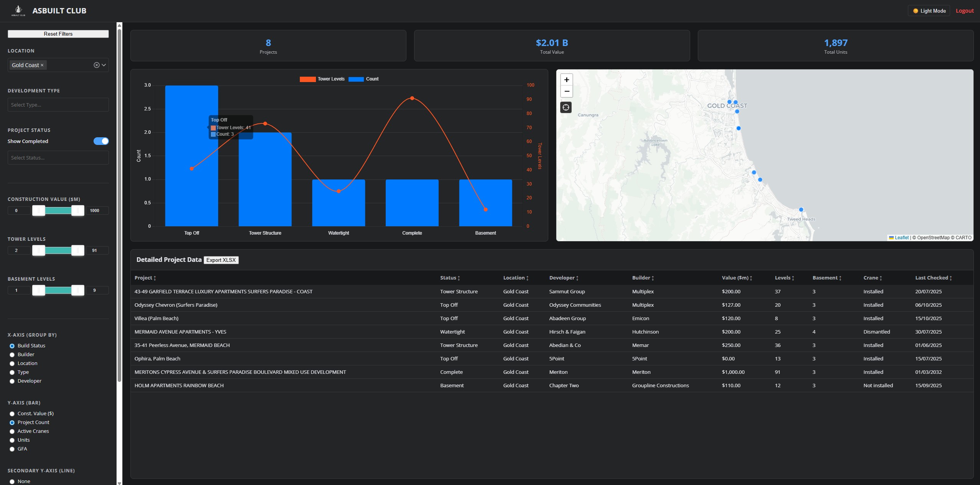
Task: Set bar Y-axis to Const. Value ($)
Action: tap(12, 414)
